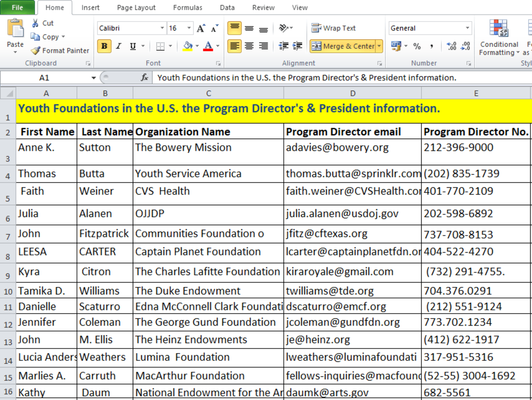Open the font name Calibri dropdown
Viewport: 532px width, 400px height.
coord(162,28)
